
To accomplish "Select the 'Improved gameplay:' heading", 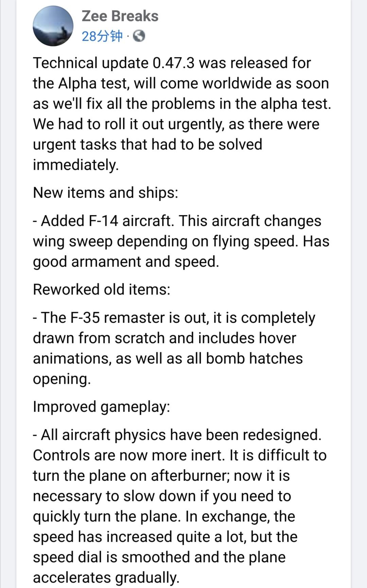I will [102, 407].
